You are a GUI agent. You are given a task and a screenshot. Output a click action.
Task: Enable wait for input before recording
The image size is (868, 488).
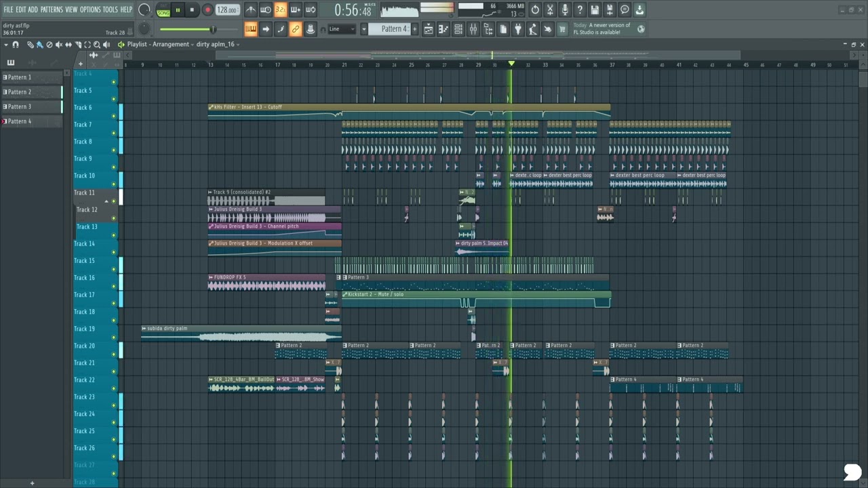[x=265, y=9]
